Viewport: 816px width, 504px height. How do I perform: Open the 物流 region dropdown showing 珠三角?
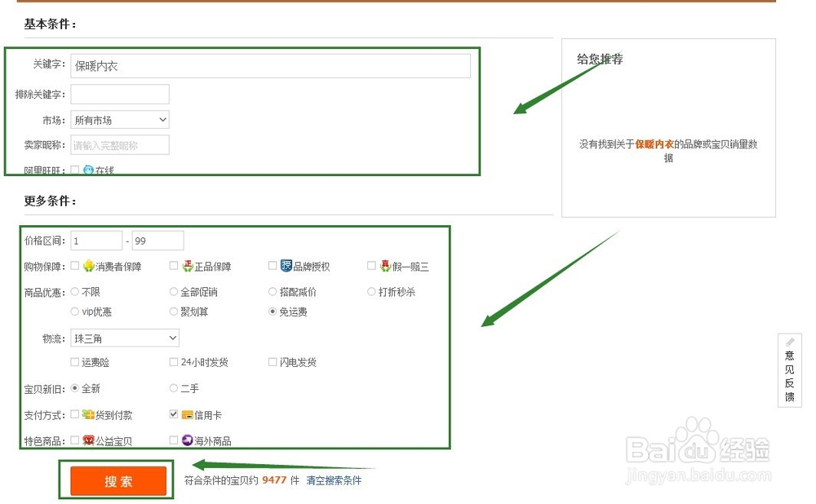point(124,338)
